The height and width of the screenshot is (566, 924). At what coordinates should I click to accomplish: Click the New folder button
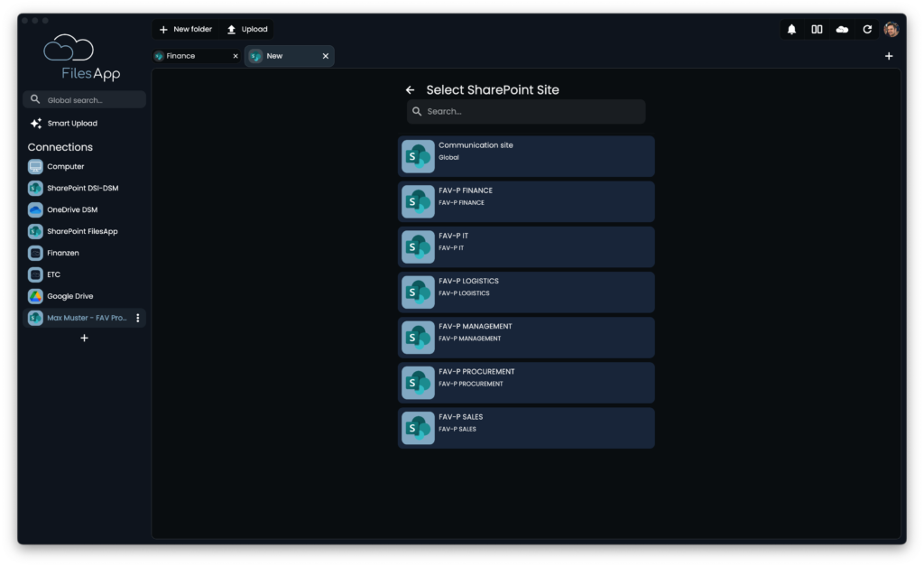[186, 30]
